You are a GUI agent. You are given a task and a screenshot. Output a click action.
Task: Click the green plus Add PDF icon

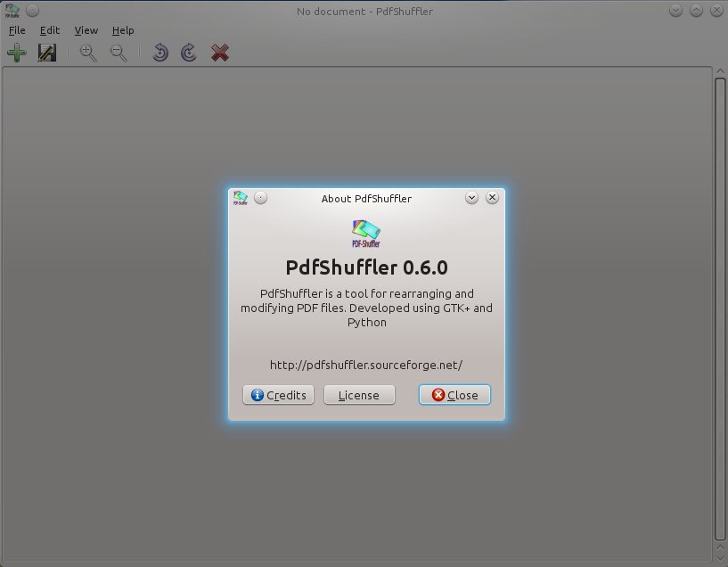(x=17, y=53)
